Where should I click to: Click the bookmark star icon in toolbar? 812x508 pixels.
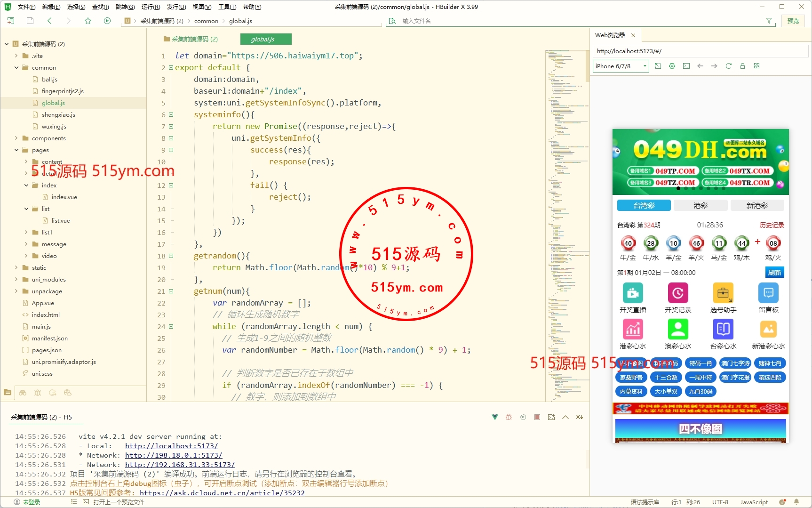[x=88, y=21]
